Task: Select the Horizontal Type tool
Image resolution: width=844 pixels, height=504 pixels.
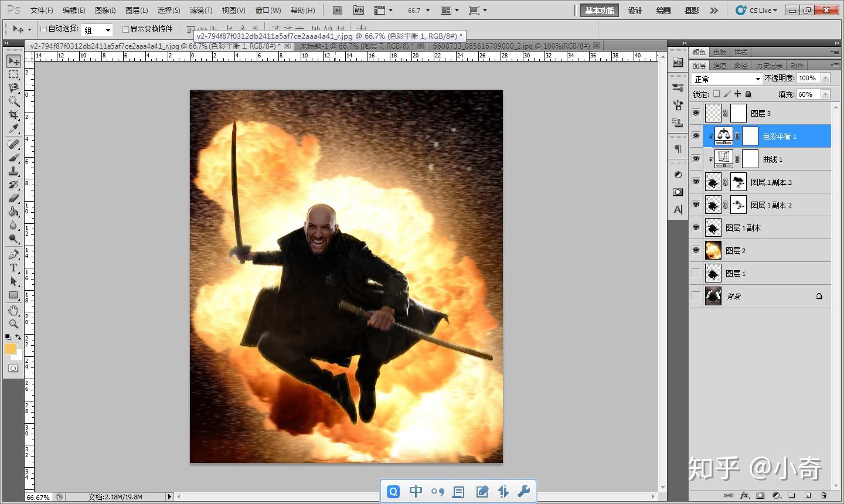Action: pyautogui.click(x=13, y=268)
